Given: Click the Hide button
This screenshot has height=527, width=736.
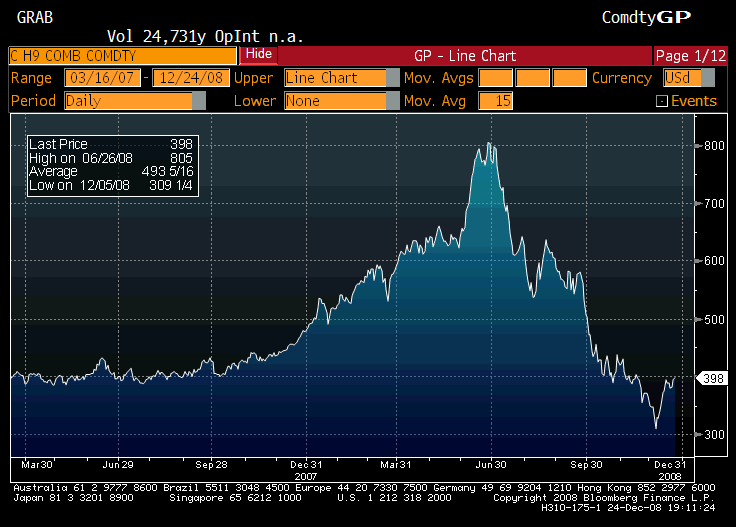Looking at the screenshot, I should click(258, 54).
